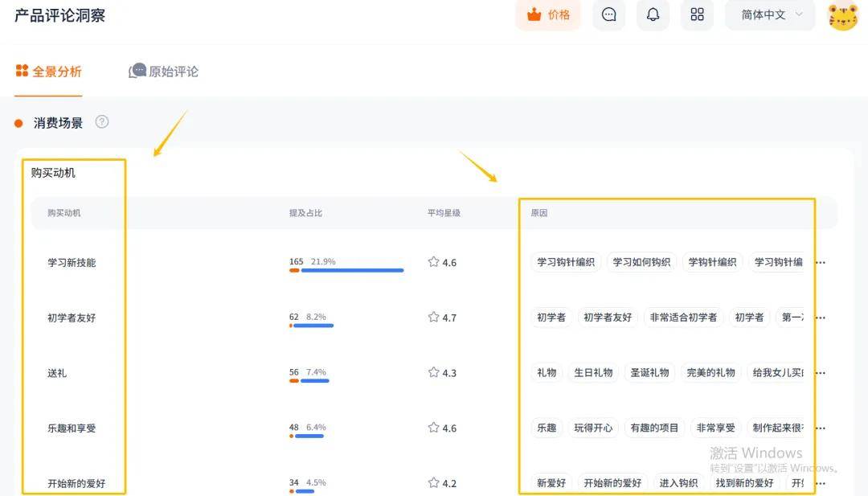
Task: Click the star icon in 乐趣和享受 row
Action: tap(433, 428)
